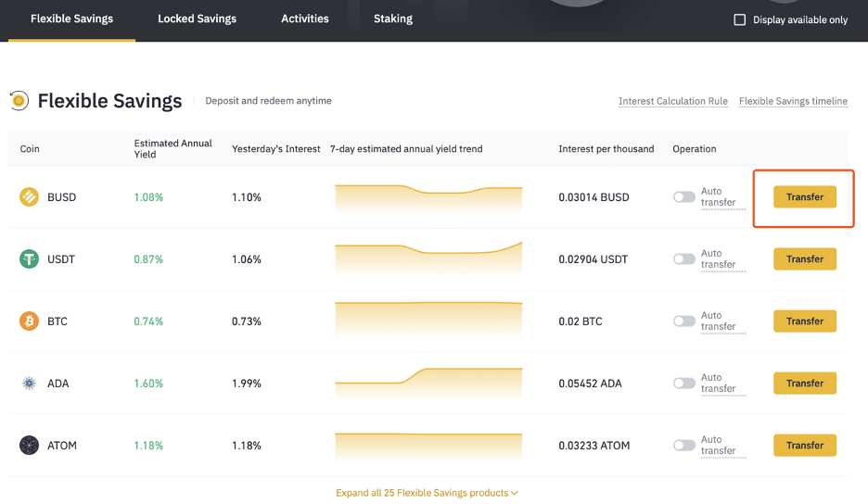
Task: Click the USDT 7-day yield trend chart
Action: point(428,258)
